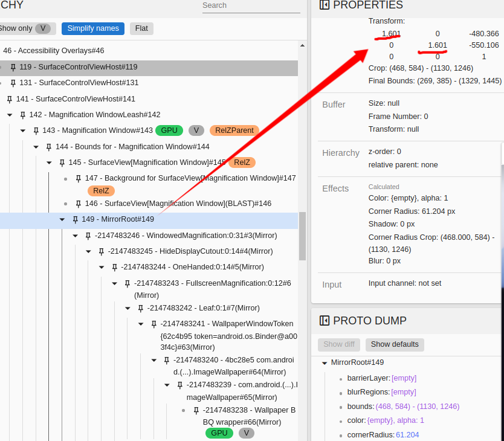Select 149 - MirrorRoot#149 row text
504x441 pixels.
(x=118, y=219)
